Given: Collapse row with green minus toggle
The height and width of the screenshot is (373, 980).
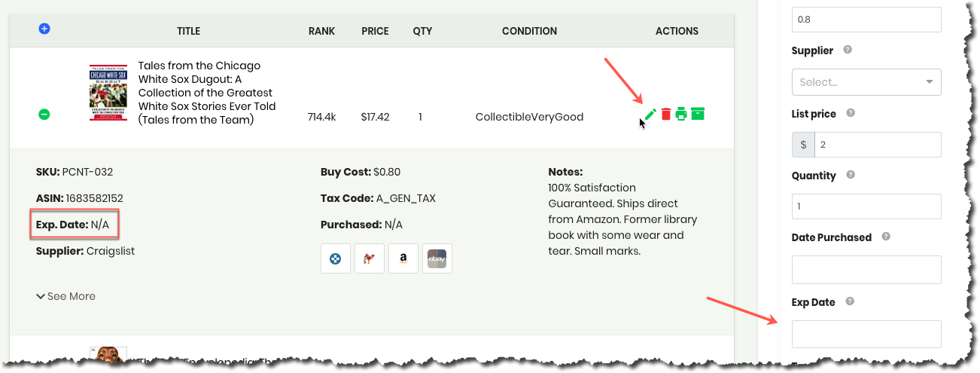Looking at the screenshot, I should pos(44,115).
